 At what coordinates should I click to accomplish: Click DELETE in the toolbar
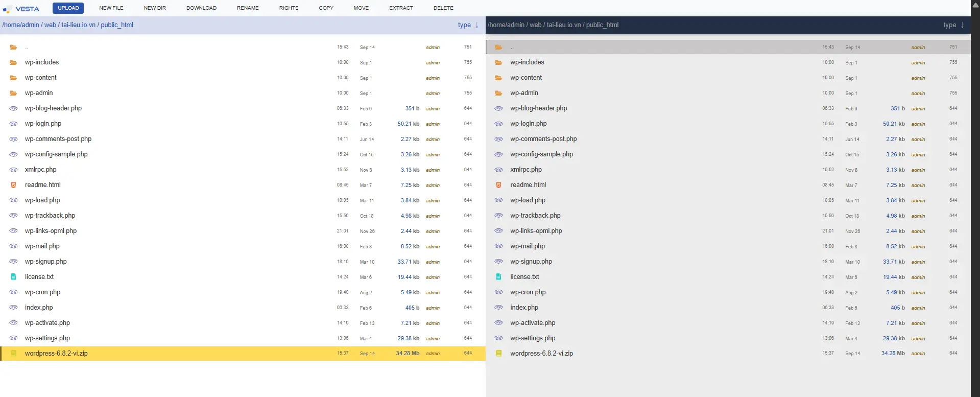[x=443, y=8]
